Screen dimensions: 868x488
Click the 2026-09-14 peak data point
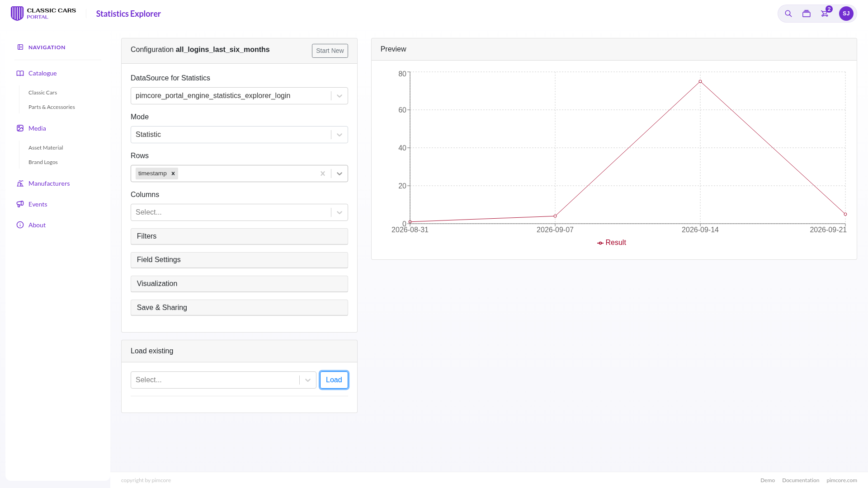700,82
